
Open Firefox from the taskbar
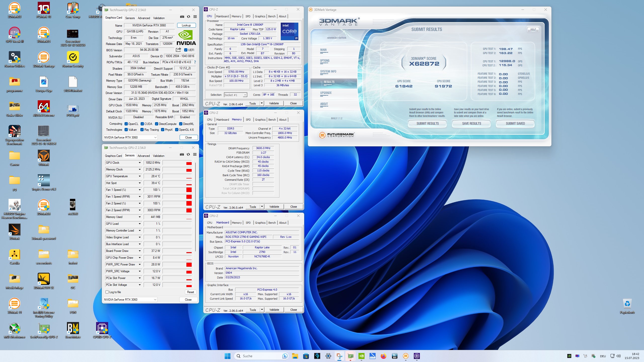click(383, 356)
